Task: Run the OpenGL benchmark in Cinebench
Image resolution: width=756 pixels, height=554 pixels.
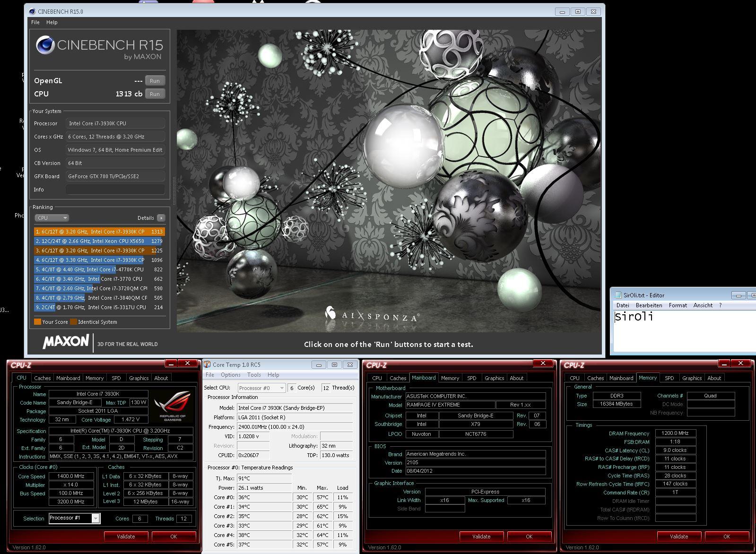Action: 155,81
